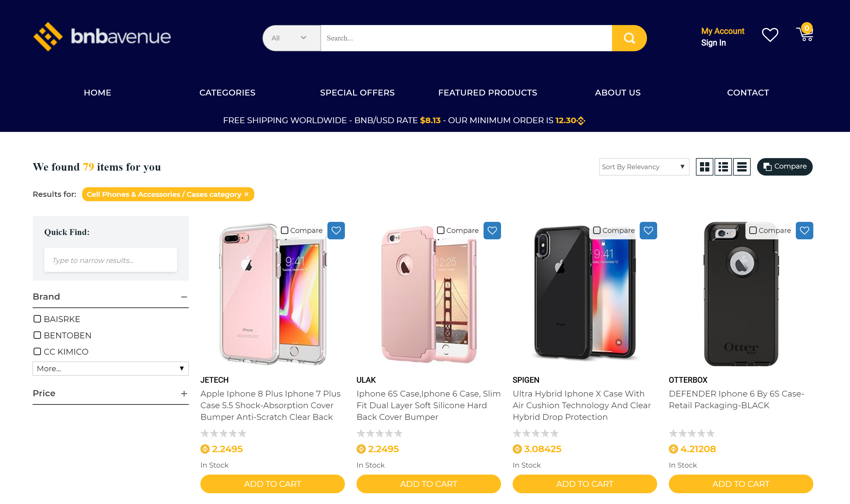The image size is (850, 504).
Task: Switch to detailed list view icon
Action: point(723,167)
